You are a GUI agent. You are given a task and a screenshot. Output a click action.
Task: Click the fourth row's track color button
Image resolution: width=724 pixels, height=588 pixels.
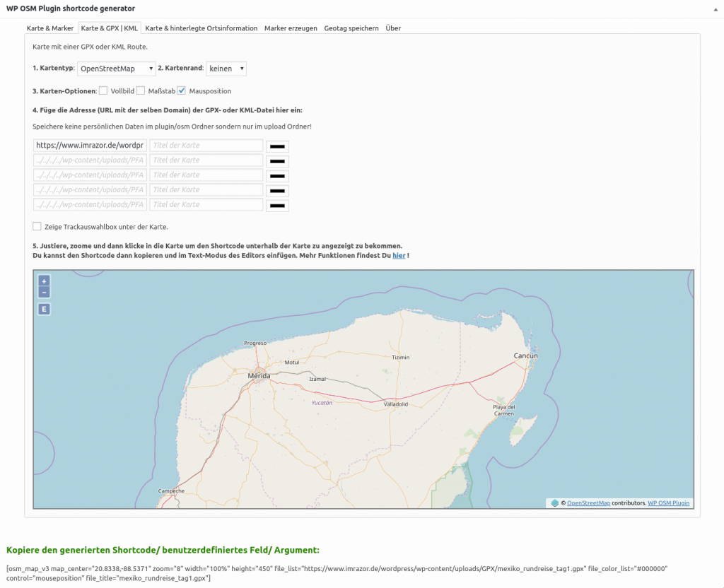coord(276,189)
